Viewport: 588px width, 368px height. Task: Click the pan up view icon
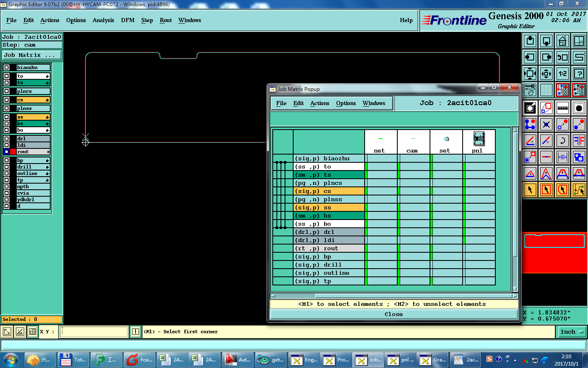click(x=530, y=41)
